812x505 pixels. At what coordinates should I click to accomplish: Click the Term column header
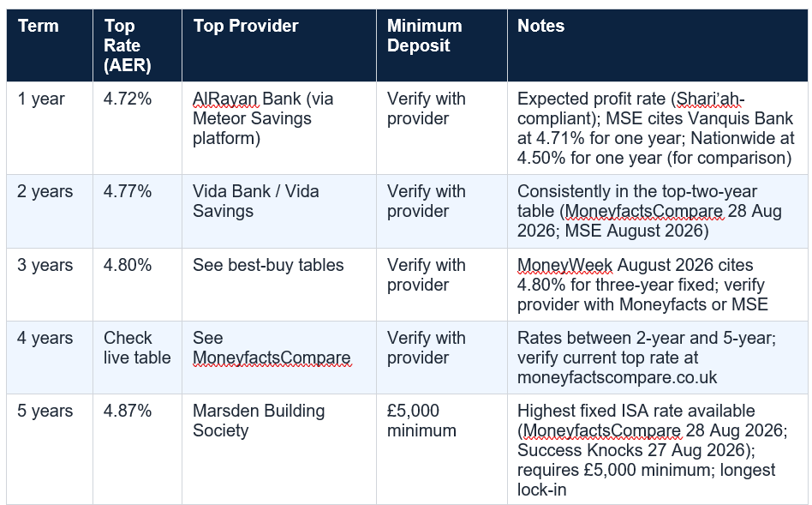point(50,45)
